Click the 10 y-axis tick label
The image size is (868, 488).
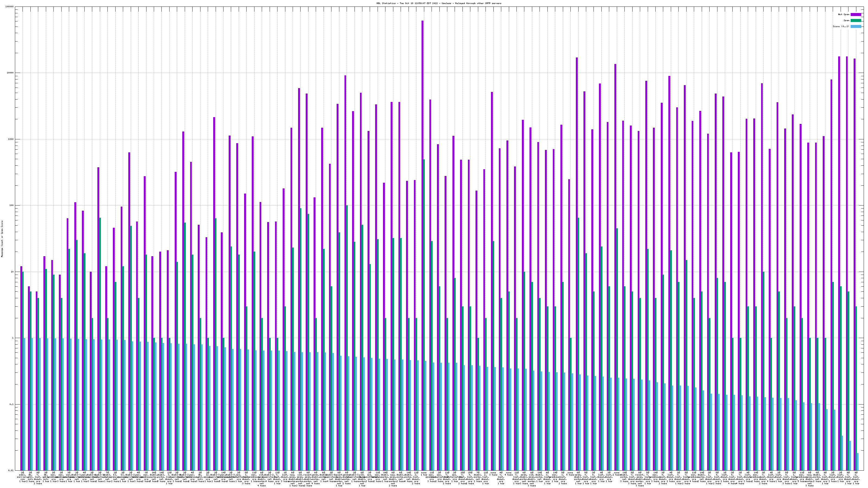(12, 272)
